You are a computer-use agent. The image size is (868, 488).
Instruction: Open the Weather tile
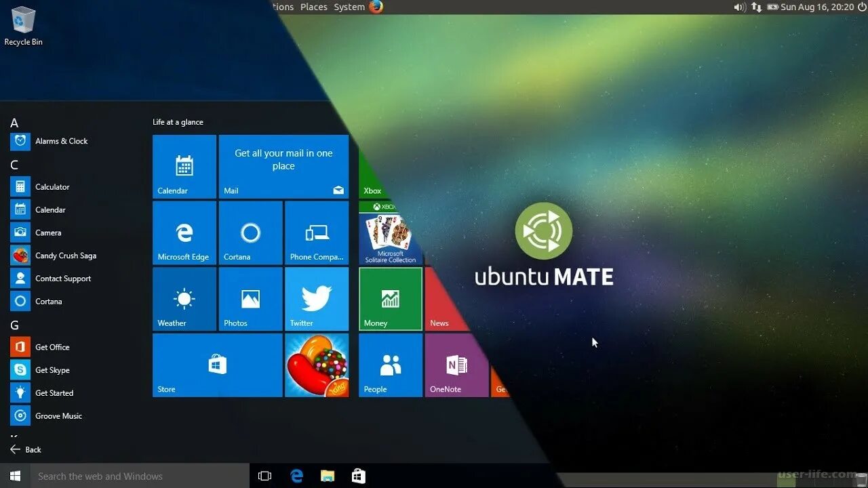(184, 299)
